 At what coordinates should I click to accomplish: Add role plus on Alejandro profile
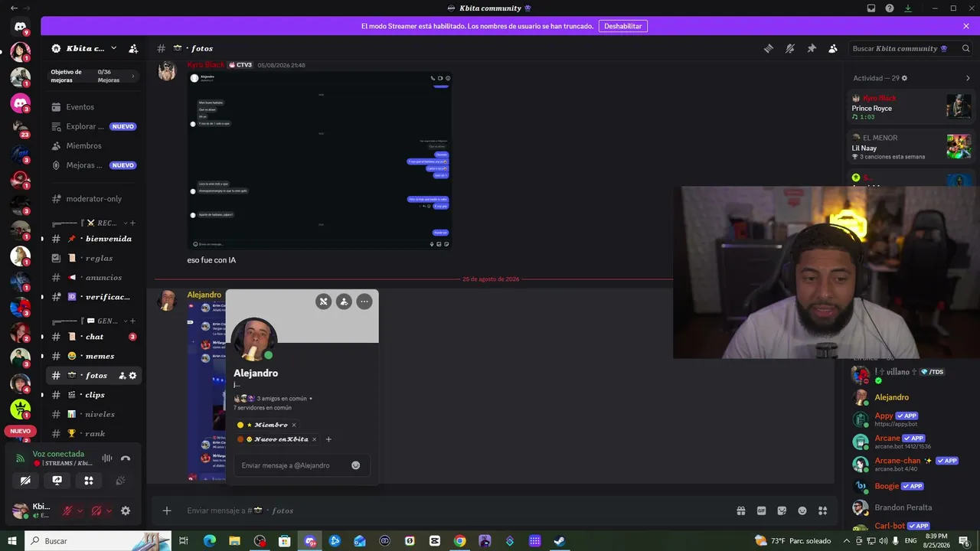tap(328, 439)
